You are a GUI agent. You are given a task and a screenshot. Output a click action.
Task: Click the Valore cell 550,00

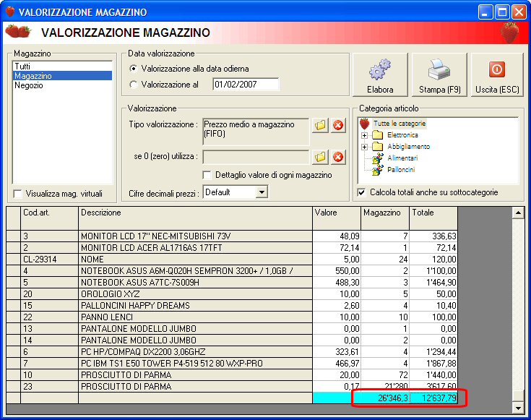337,271
